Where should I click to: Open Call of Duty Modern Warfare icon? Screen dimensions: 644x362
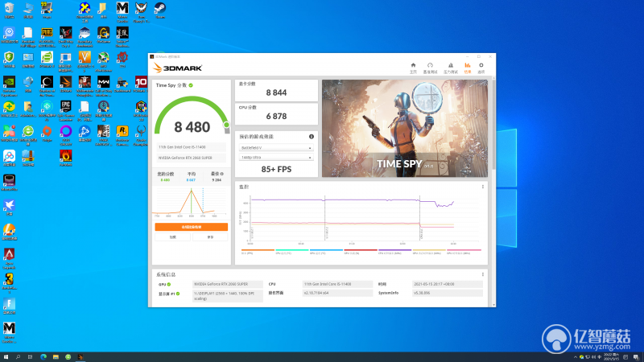[104, 86]
